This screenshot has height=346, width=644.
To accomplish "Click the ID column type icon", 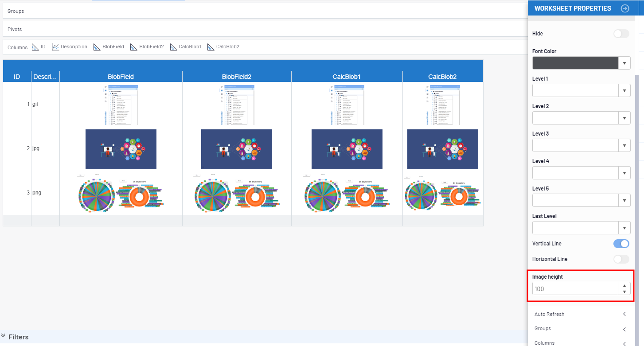I will tap(35, 47).
